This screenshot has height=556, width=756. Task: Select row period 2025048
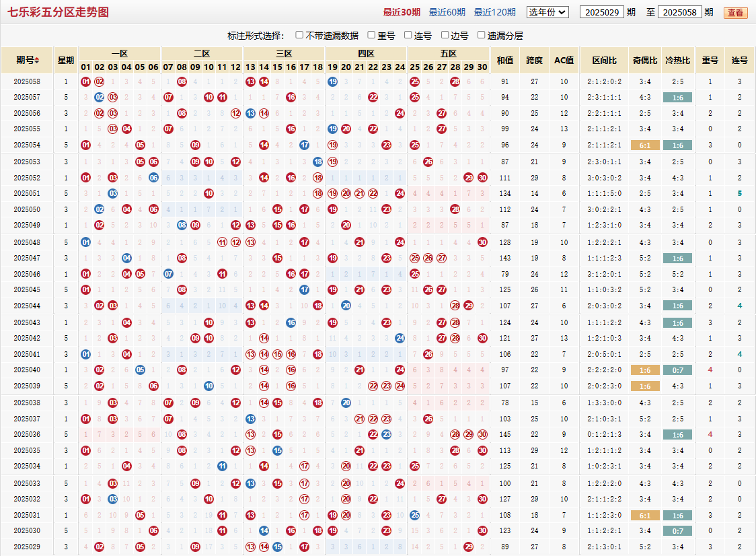[27, 242]
